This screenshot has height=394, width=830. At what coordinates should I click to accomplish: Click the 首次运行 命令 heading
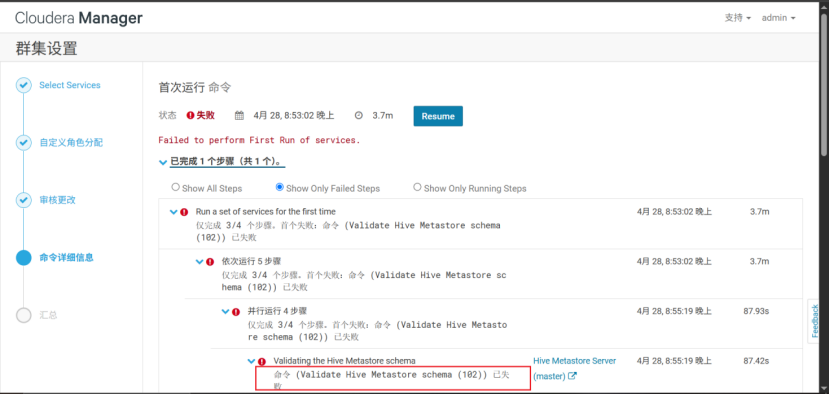pos(195,88)
